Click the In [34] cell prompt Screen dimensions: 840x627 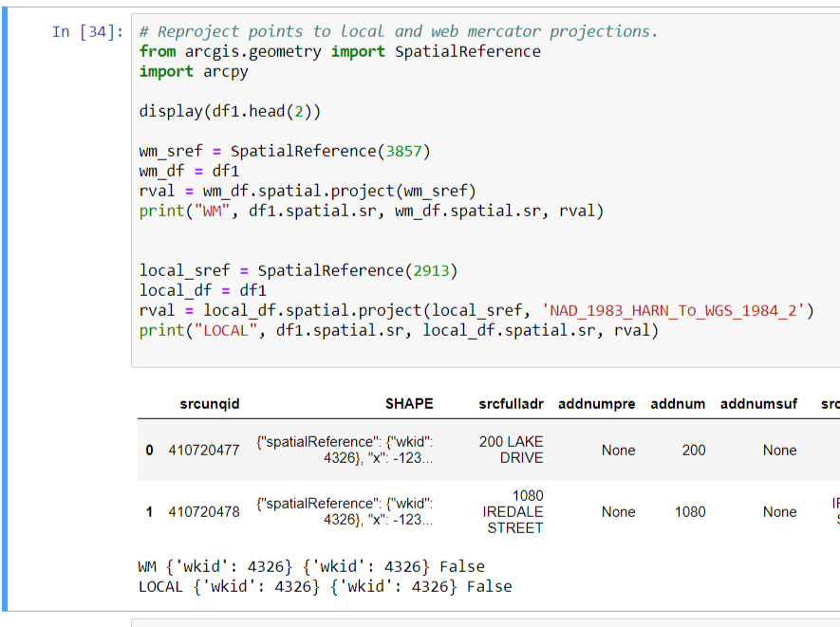(87, 32)
